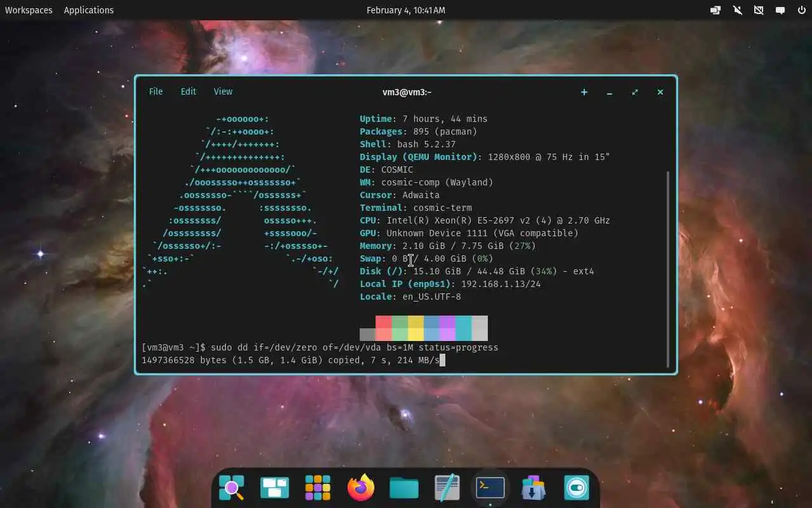
Task: Click the Memory 2.10 GiB usage line
Action: [x=448, y=246]
